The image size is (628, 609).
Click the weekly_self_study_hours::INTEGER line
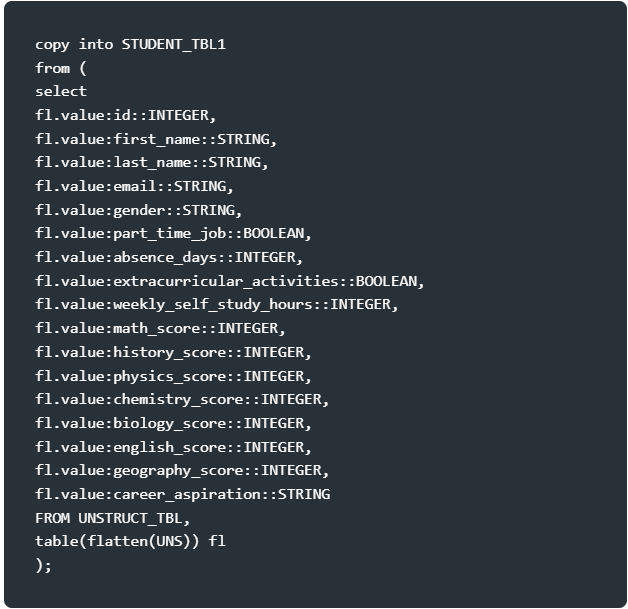(x=217, y=305)
